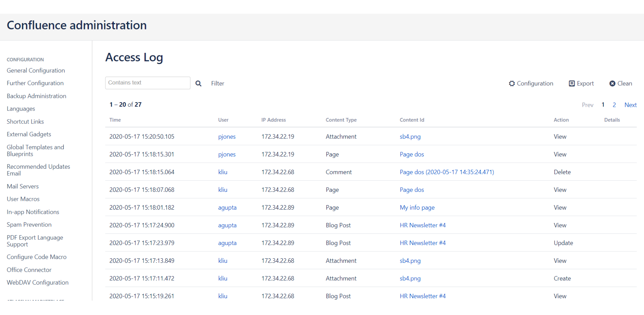The height and width of the screenshot is (315, 644).
Task: Open WebDAV Configuration
Action: tap(37, 282)
